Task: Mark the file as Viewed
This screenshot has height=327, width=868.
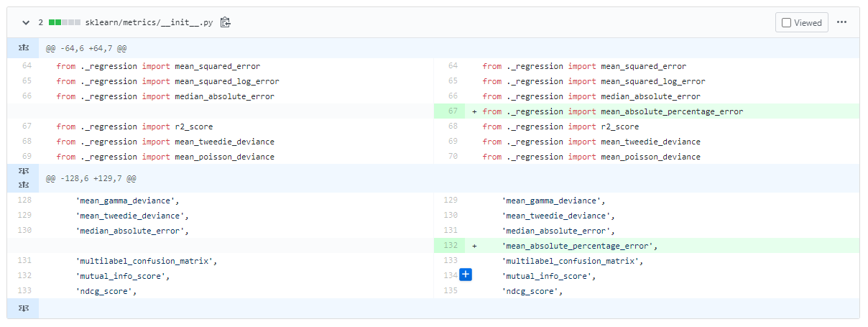Action: click(801, 22)
